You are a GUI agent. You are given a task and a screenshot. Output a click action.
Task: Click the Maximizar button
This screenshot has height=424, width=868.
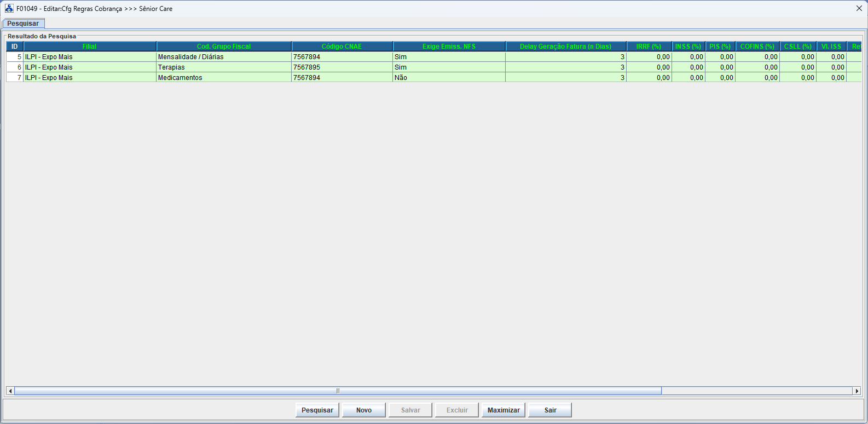pos(504,410)
